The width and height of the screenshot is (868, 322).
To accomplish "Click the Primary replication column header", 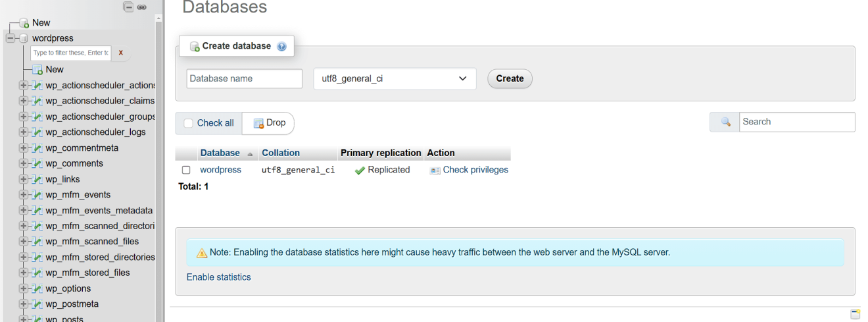I will pyautogui.click(x=381, y=153).
